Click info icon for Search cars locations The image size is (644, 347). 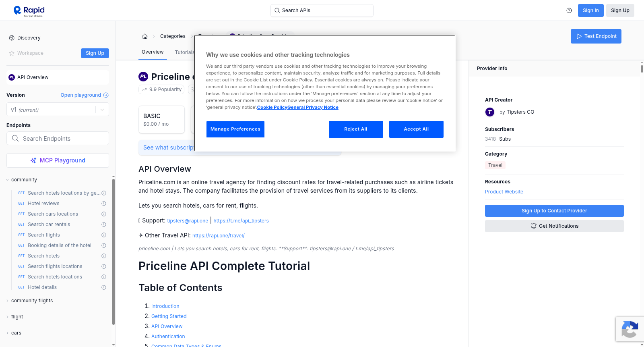[x=104, y=214]
